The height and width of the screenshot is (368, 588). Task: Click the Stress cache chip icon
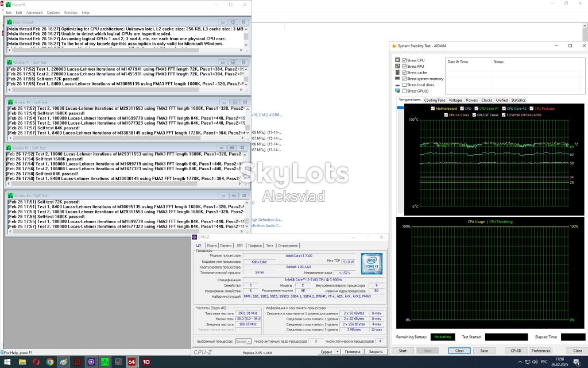point(397,72)
